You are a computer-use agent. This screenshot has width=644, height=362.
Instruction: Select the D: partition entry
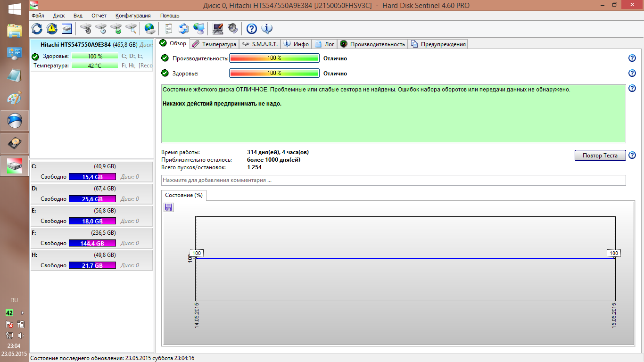click(92, 193)
